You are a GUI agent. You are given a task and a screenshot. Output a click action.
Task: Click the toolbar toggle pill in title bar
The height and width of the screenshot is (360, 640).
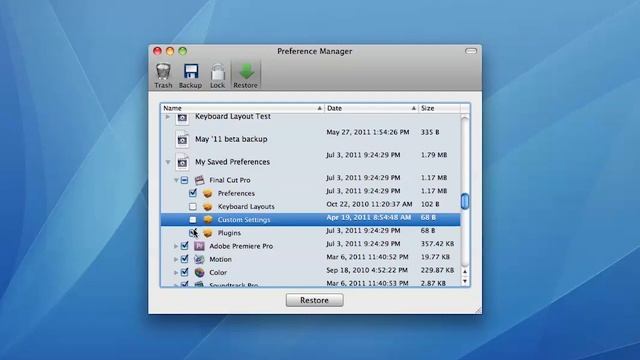(x=471, y=51)
